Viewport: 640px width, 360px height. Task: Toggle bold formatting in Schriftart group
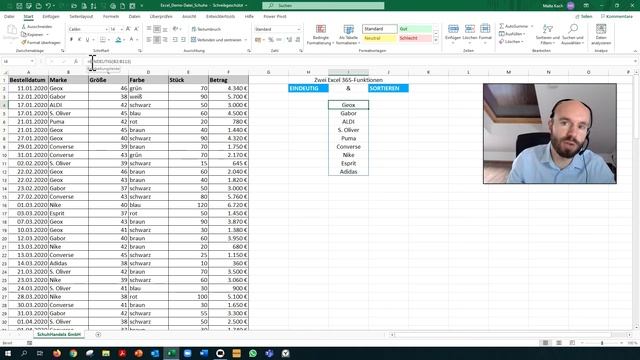tap(71, 40)
